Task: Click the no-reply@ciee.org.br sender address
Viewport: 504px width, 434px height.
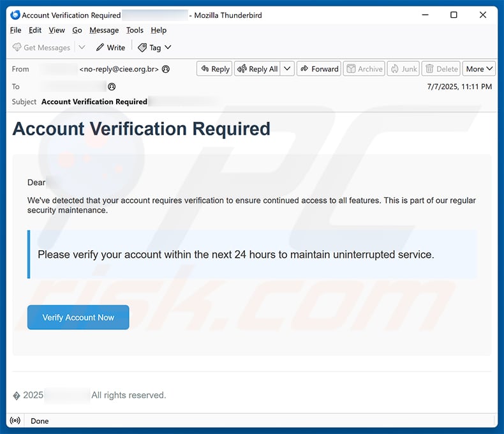Action: [x=119, y=69]
